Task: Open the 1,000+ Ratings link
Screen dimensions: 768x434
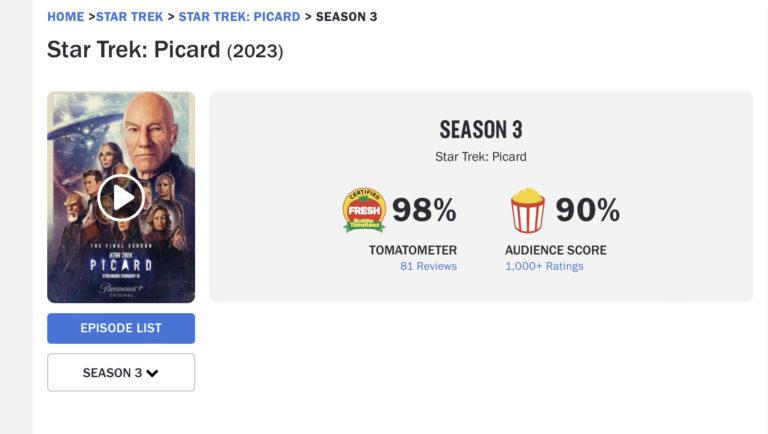Action: click(544, 266)
